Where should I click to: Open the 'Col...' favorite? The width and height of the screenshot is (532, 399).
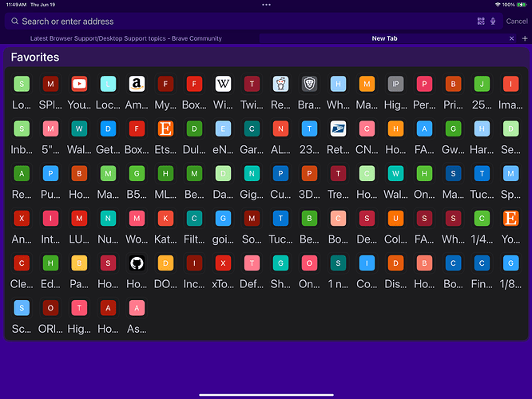click(x=395, y=219)
